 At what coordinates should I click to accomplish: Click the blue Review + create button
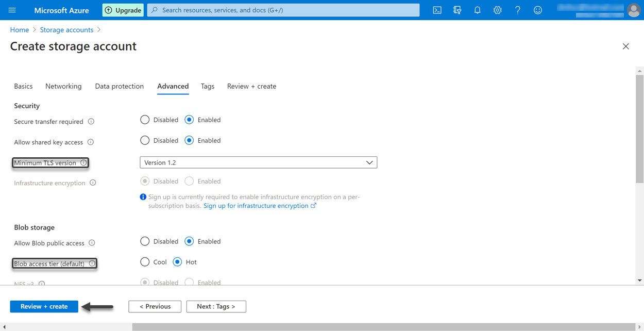tap(44, 306)
